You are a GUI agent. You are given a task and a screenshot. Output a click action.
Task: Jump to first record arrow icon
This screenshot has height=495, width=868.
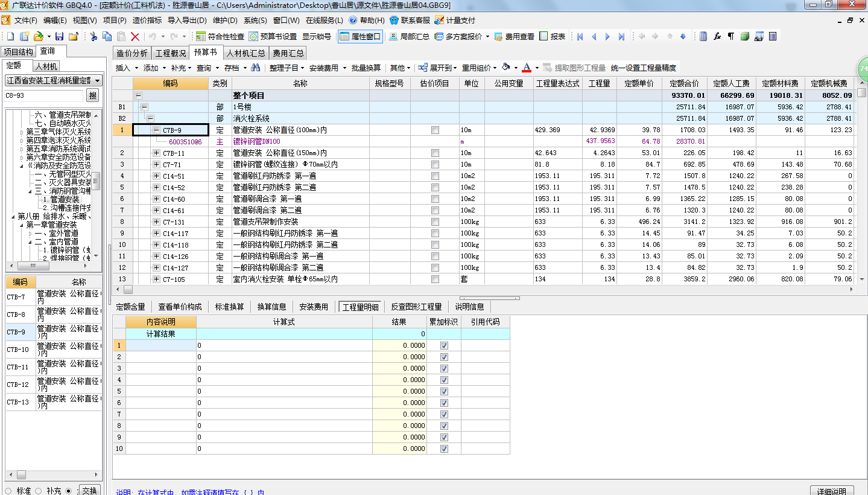point(580,37)
